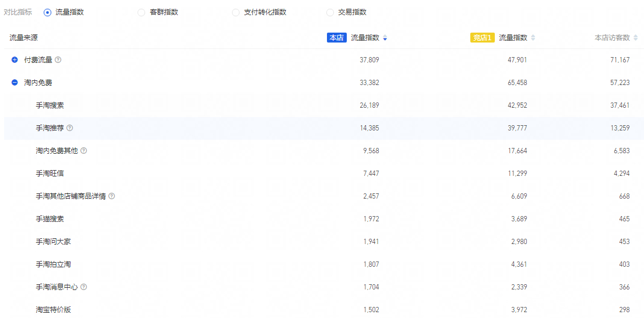Click the value 1,704 for 手淘消息中心
Screen dimensions: 644x318
click(371, 287)
